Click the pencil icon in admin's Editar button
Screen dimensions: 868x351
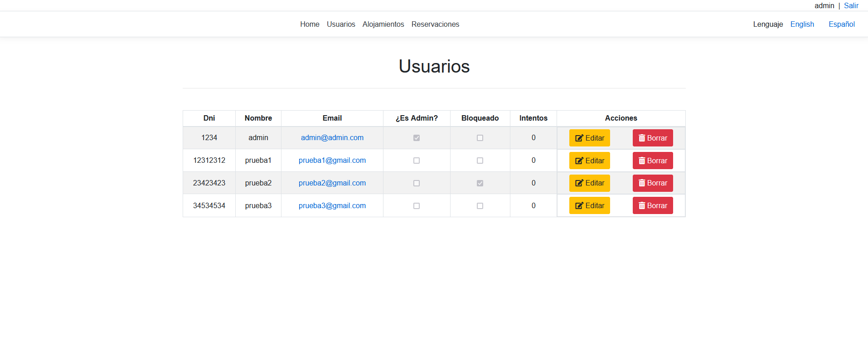pyautogui.click(x=579, y=138)
